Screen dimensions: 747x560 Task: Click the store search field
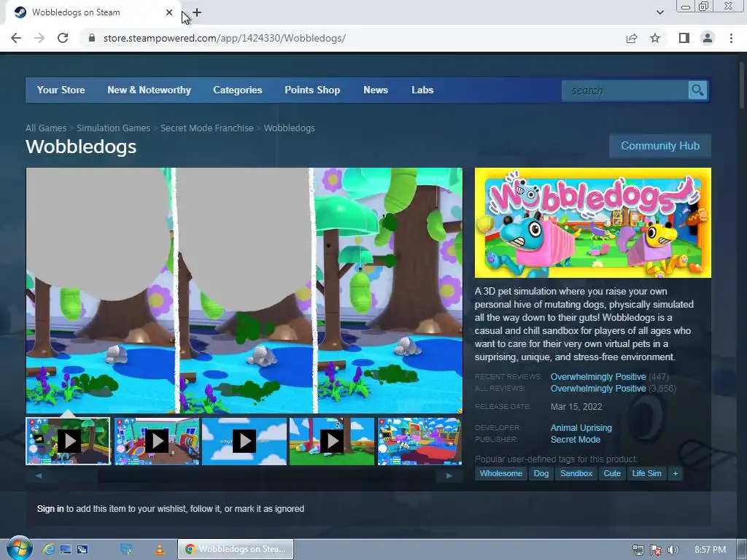point(625,90)
